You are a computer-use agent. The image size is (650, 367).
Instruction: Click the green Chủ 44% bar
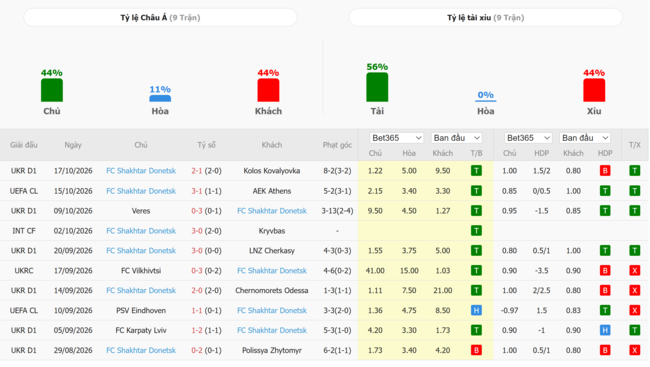52,90
